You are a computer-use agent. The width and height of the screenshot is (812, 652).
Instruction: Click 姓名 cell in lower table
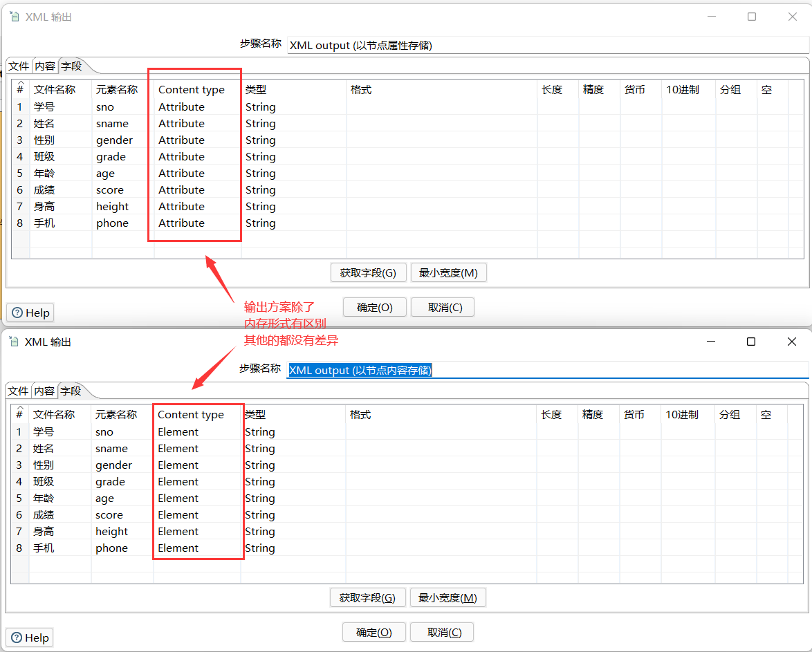60,448
